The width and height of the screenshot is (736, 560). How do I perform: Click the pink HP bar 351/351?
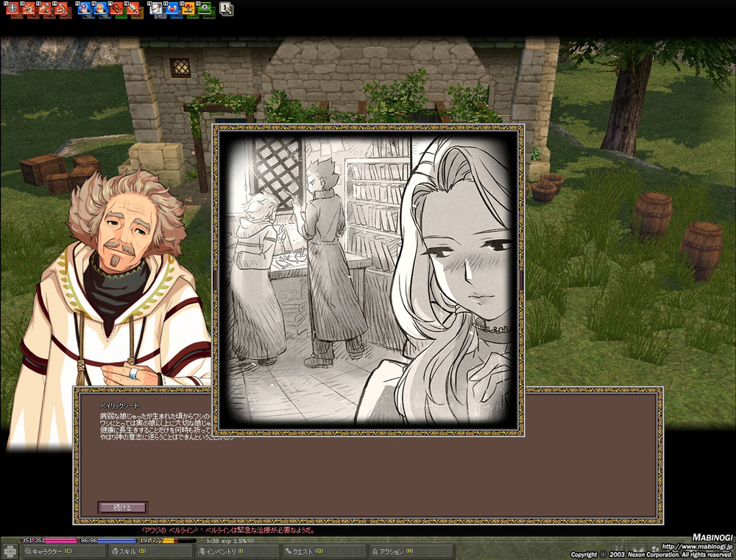pyautogui.click(x=49, y=540)
